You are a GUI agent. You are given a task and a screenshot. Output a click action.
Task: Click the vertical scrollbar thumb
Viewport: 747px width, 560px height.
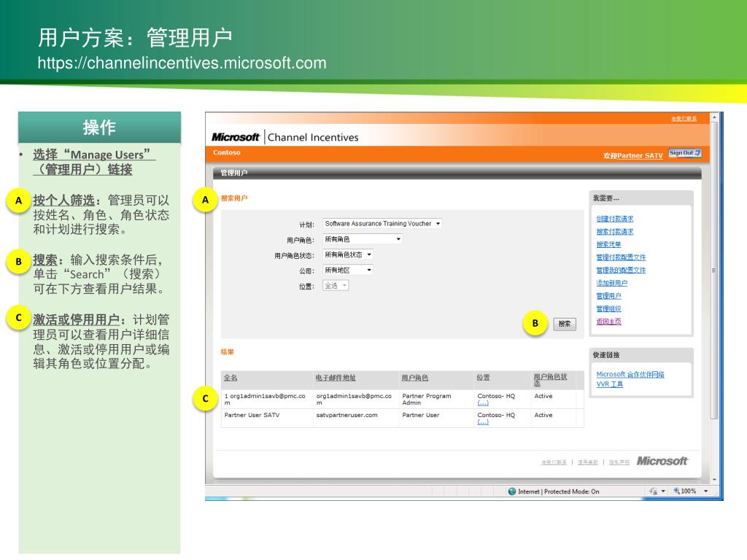[x=714, y=270]
